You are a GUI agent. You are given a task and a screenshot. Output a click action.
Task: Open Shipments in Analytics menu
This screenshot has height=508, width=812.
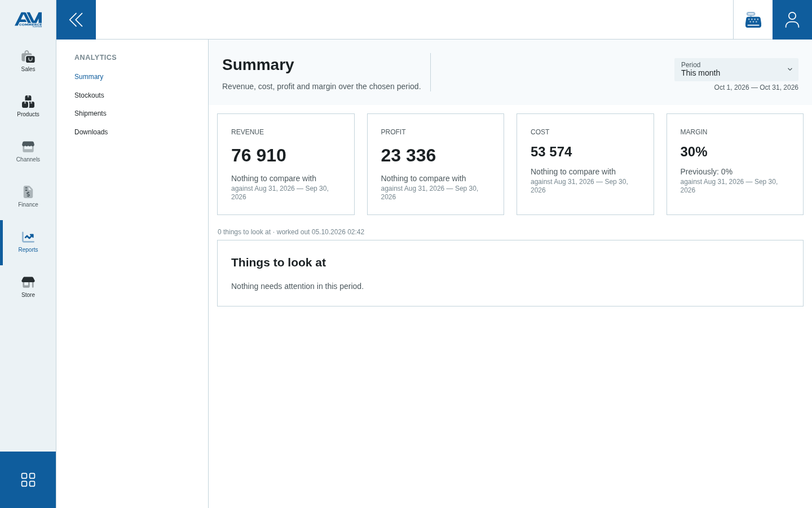point(90,113)
